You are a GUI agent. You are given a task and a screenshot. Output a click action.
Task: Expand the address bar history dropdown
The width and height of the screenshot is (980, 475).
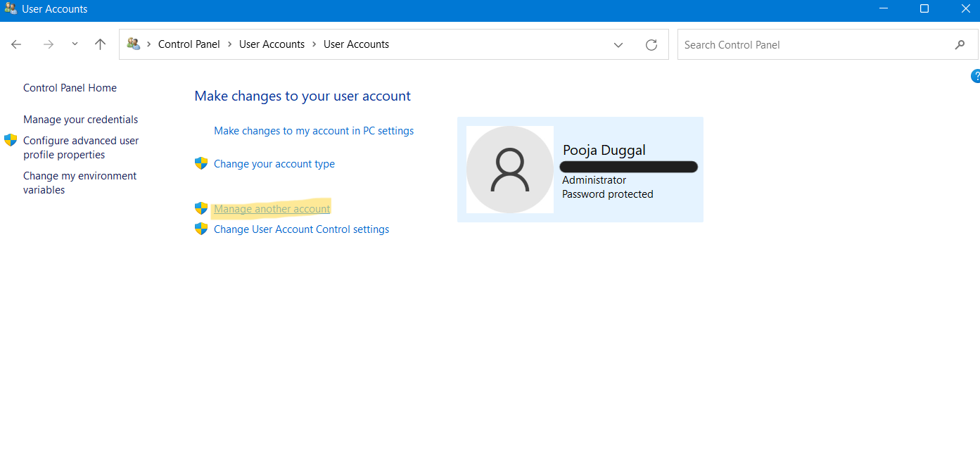pyautogui.click(x=618, y=44)
